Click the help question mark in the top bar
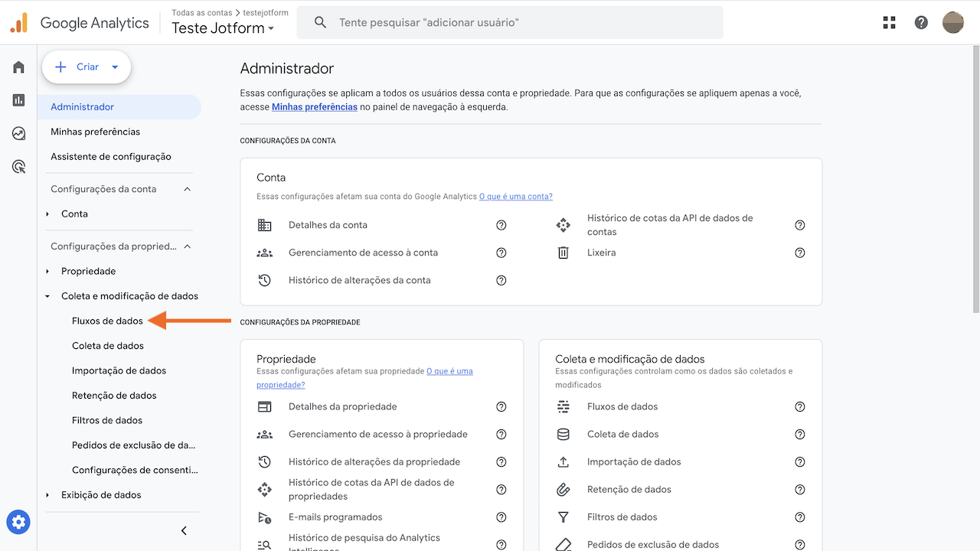This screenshot has height=551, width=980. pyautogui.click(x=920, y=22)
